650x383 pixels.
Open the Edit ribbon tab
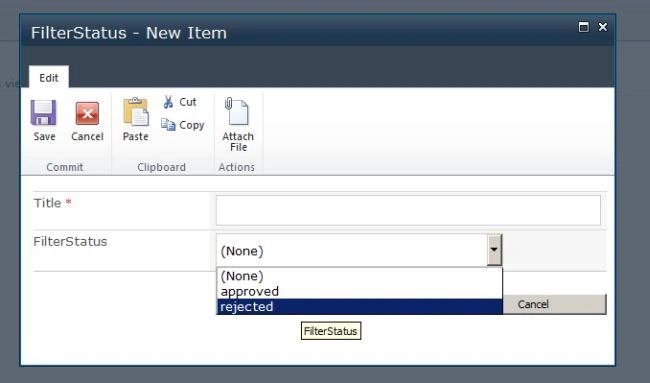coord(49,78)
